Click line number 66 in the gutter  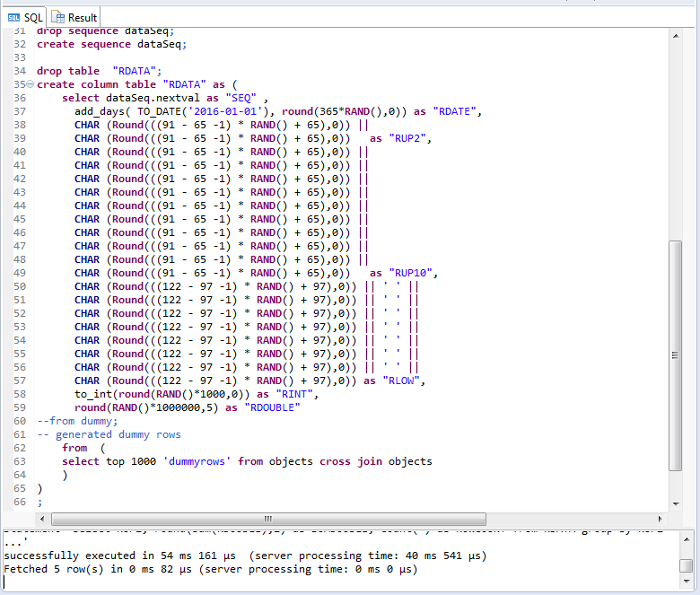click(20, 502)
